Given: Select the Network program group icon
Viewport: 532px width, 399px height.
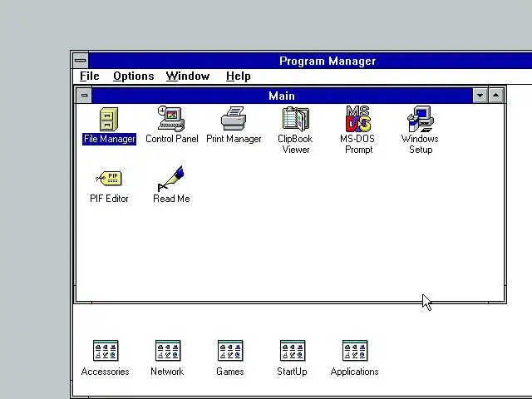Looking at the screenshot, I should click(168, 351).
